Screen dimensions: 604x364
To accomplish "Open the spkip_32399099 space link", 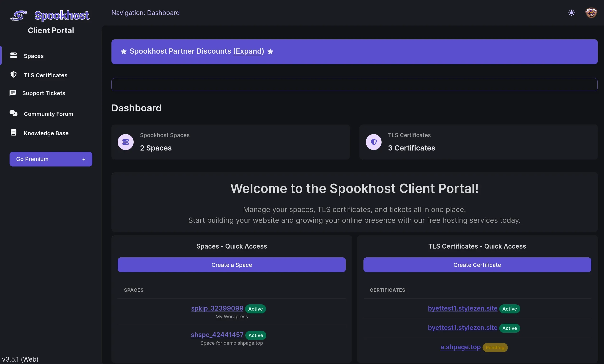I will point(217,308).
